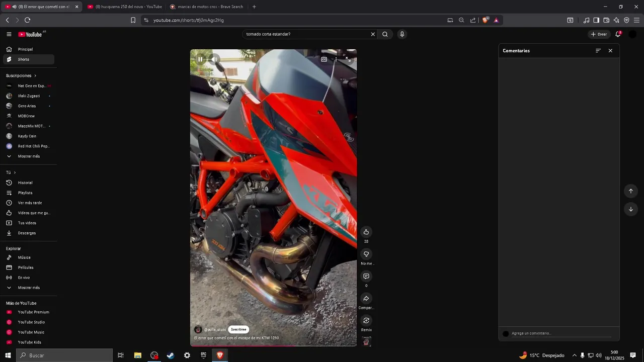Open Brave VPN shield icon

click(x=626, y=20)
